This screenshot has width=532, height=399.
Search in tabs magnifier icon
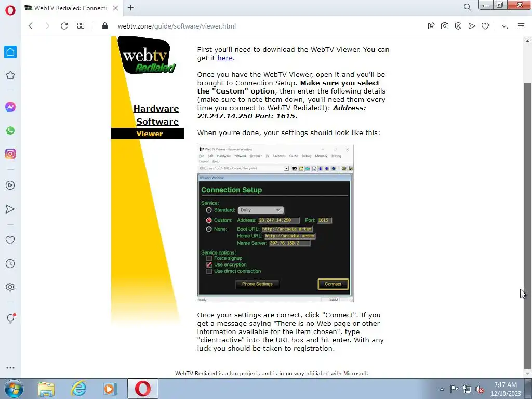click(x=468, y=7)
